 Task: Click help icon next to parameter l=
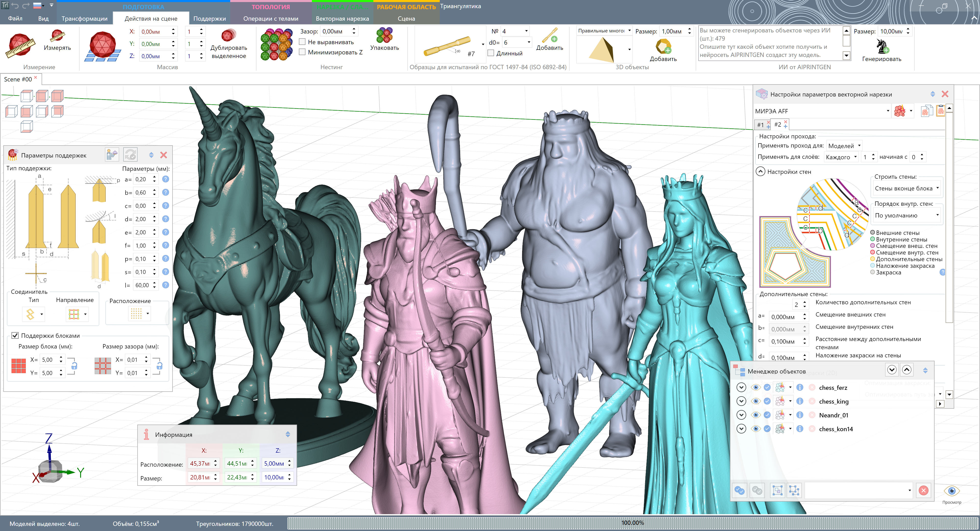tap(165, 285)
